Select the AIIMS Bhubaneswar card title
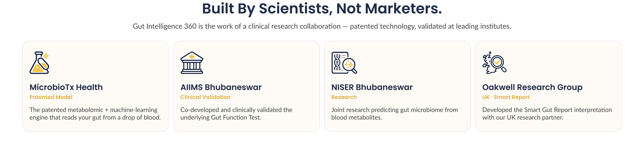644x163 pixels. (221, 87)
